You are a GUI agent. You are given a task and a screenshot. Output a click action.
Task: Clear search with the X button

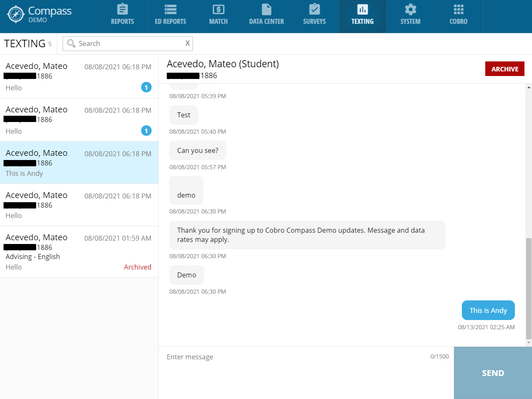(x=187, y=43)
